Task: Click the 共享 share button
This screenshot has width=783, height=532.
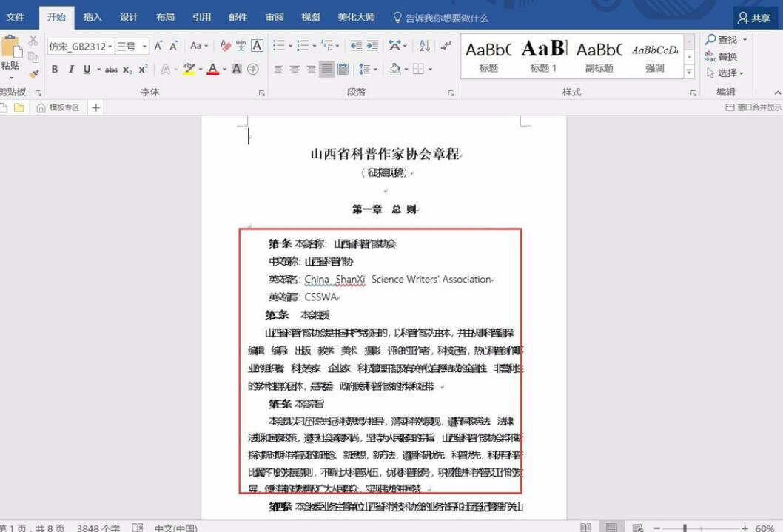Action: [754, 18]
